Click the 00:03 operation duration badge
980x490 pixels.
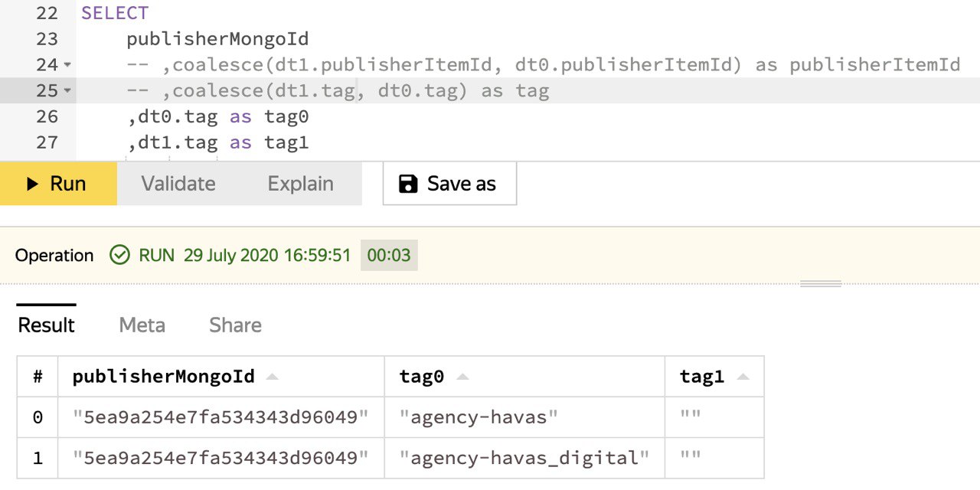point(389,256)
